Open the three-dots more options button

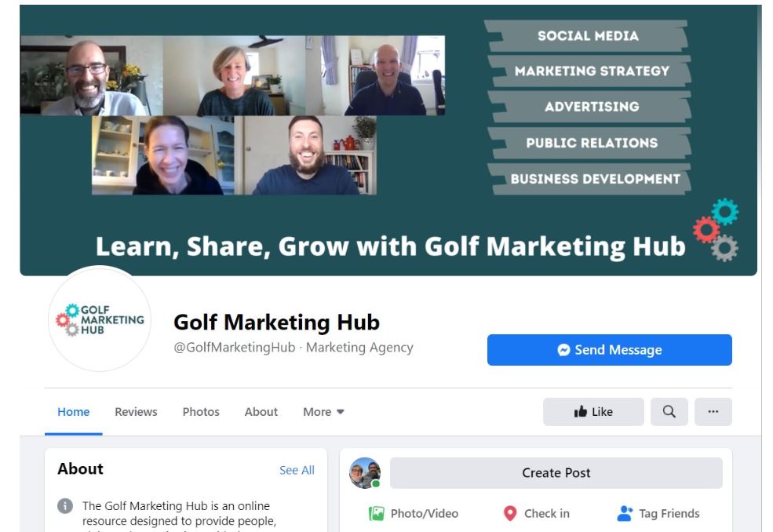[x=713, y=412]
